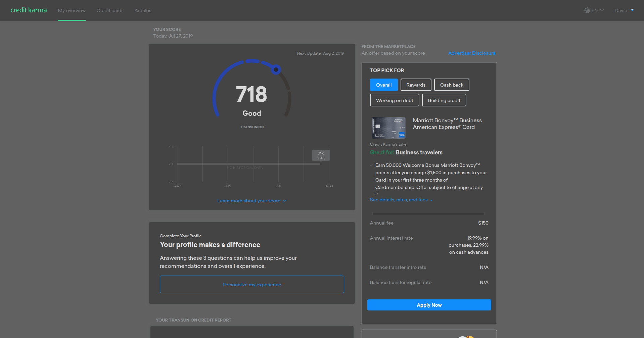Click the Apply Now button
The image size is (644, 338).
[429, 305]
